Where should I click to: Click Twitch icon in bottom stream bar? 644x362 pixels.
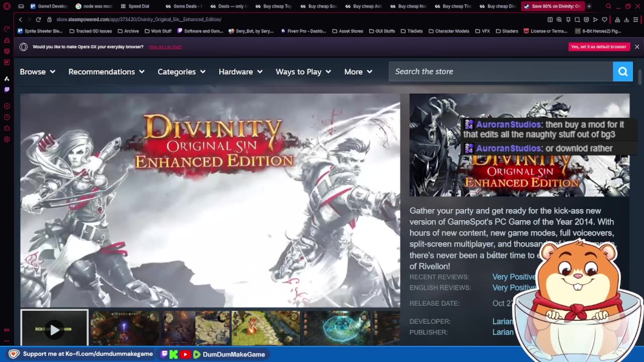(164, 354)
